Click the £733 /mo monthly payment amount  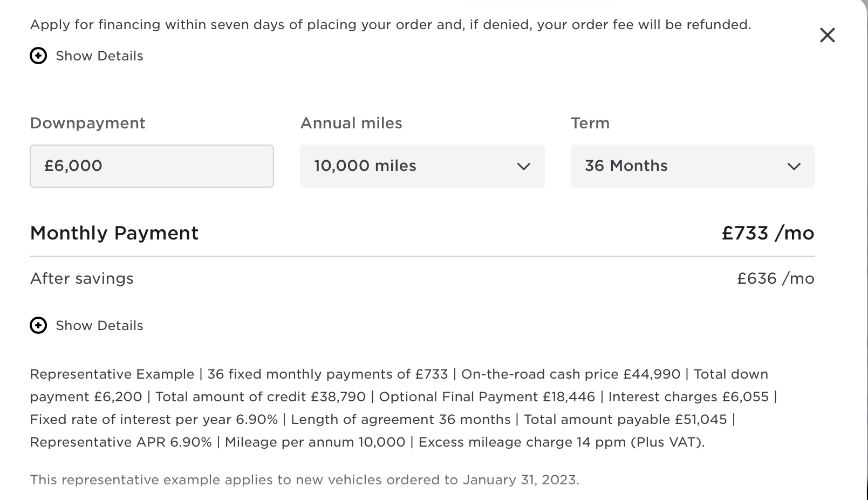coord(768,233)
